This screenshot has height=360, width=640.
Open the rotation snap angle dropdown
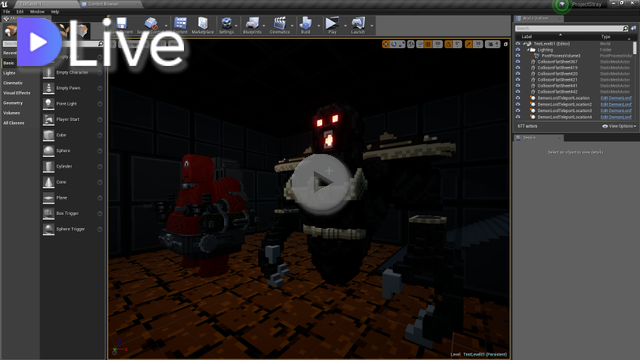[458, 44]
